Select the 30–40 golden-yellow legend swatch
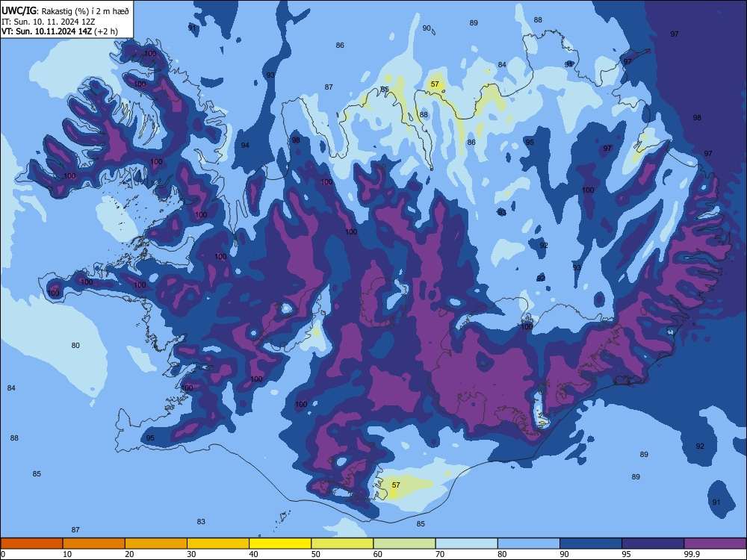Viewport: 747px width, 560px height. (x=218, y=544)
